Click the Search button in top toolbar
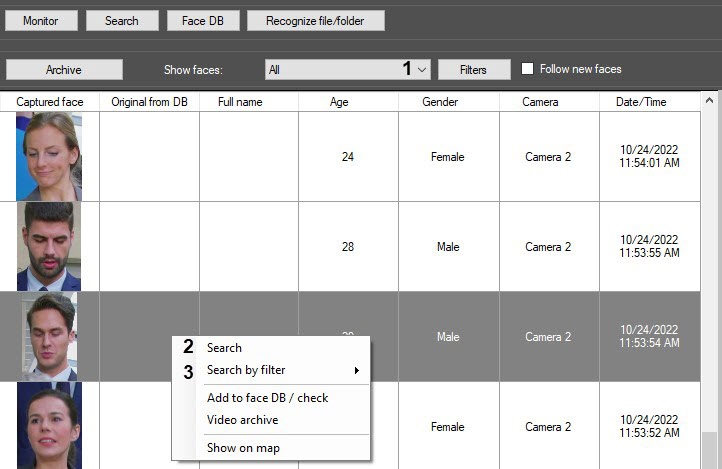Viewport: 722px width, 469px height. 122,21
